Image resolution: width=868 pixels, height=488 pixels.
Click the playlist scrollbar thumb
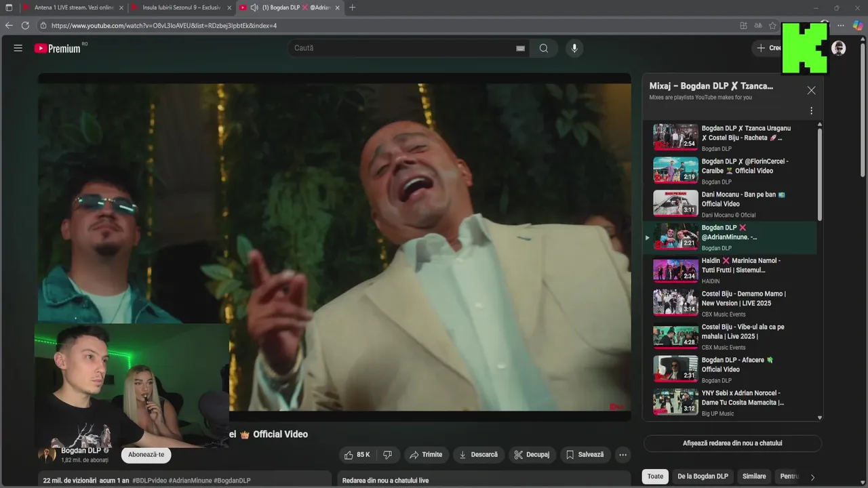[x=820, y=174]
